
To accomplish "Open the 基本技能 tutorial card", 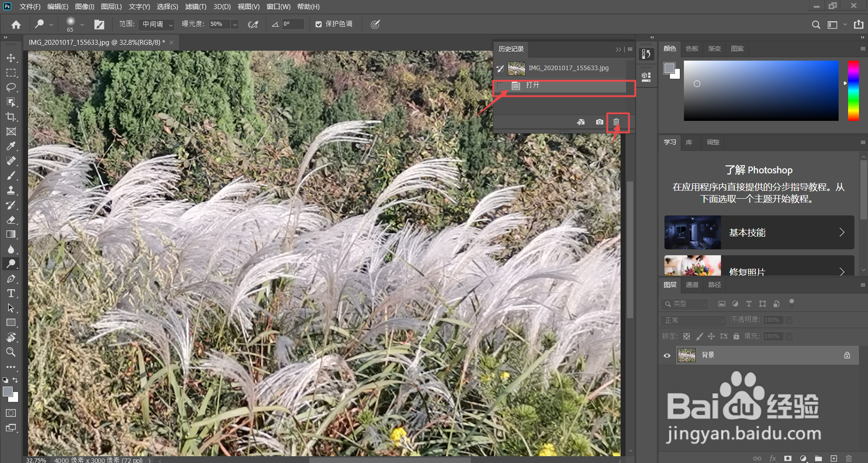I will pyautogui.click(x=759, y=233).
